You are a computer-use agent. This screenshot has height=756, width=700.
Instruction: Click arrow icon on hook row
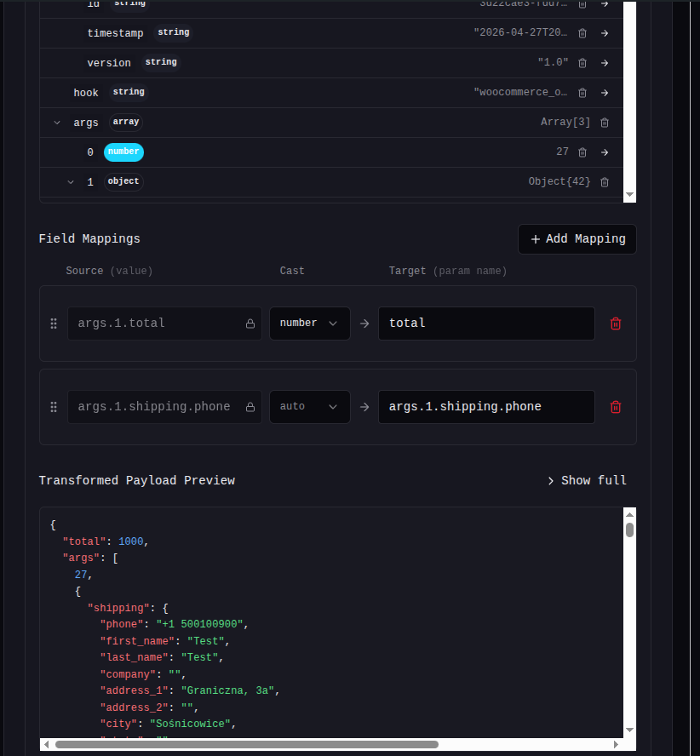click(x=605, y=93)
